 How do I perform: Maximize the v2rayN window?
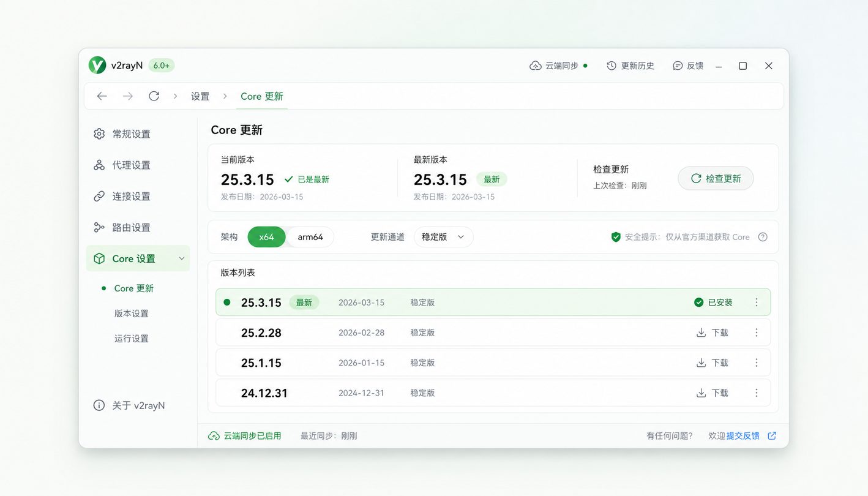[x=743, y=66]
